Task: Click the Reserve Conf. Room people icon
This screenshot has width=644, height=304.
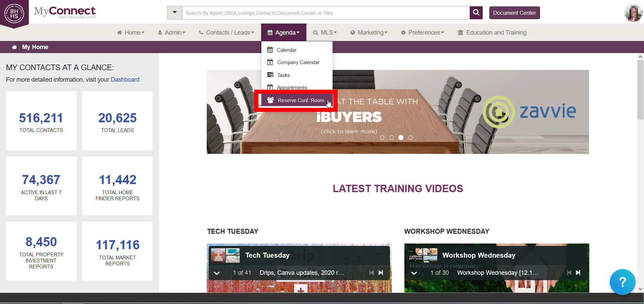Action: pyautogui.click(x=270, y=100)
